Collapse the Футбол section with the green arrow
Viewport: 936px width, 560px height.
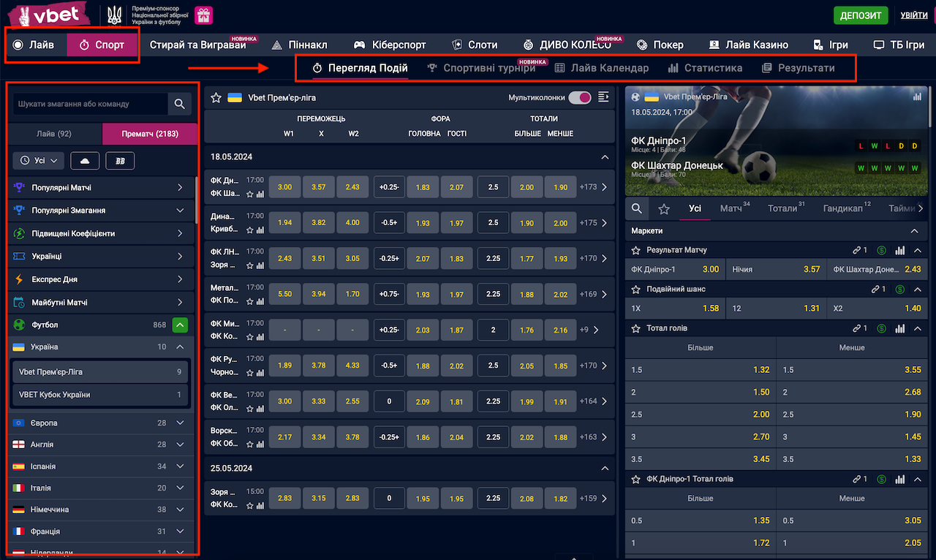180,325
